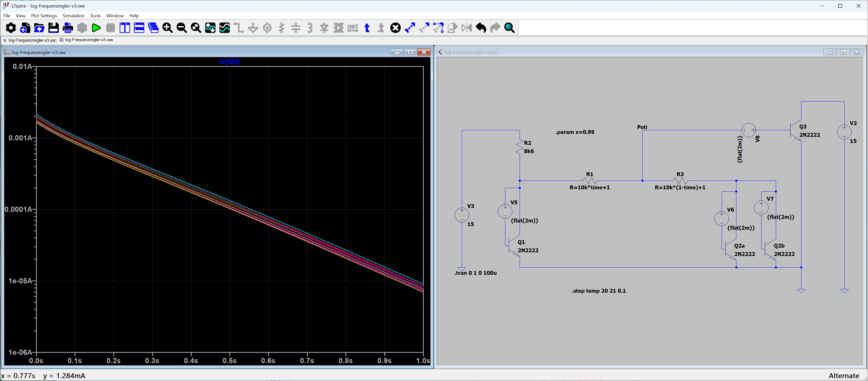The height and width of the screenshot is (381, 868).
Task: Open the settings gear in the toolbar
Action: click(x=11, y=28)
